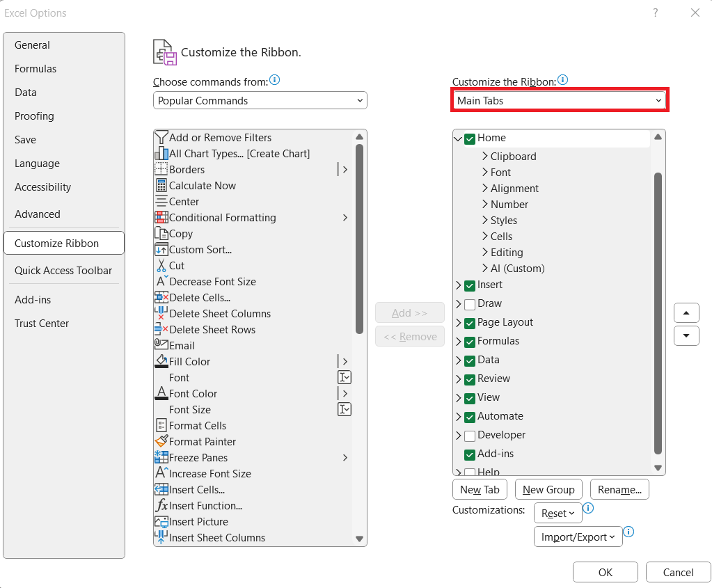Viewport: 712px width, 588px height.
Task: Uncheck the Insert tab checkbox
Action: 470,285
